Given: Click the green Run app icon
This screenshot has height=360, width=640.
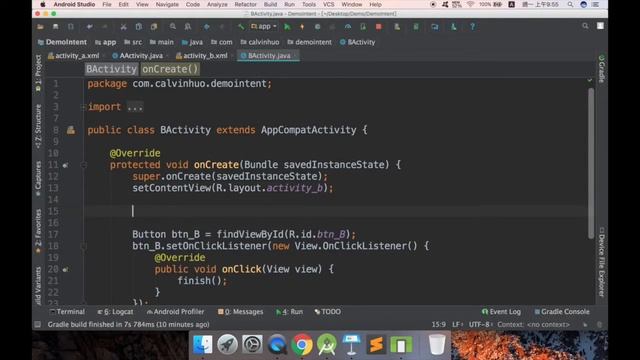Looking at the screenshot, I should tap(287, 27).
